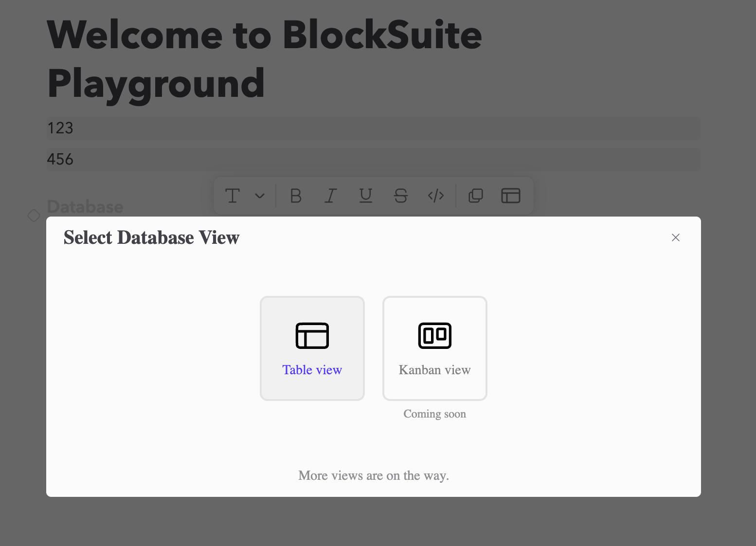Viewport: 756px width, 546px height.
Task: Toggle underline formatting
Action: (x=366, y=196)
